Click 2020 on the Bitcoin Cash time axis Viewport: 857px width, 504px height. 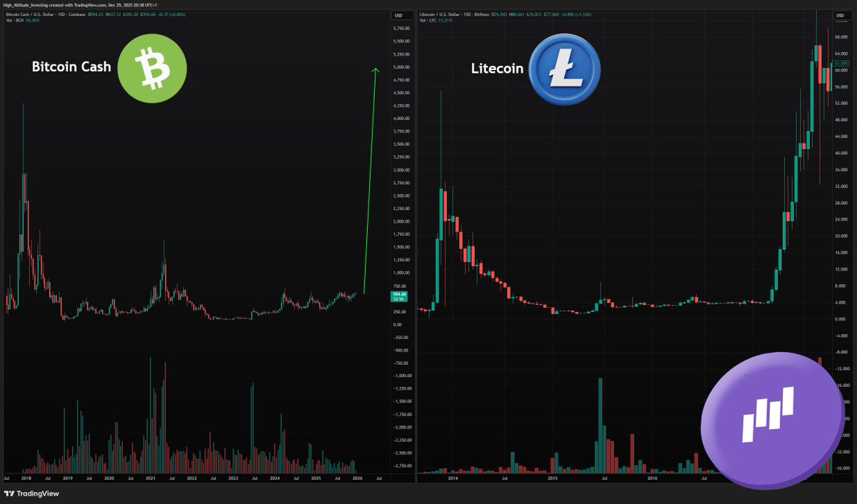pos(109,478)
